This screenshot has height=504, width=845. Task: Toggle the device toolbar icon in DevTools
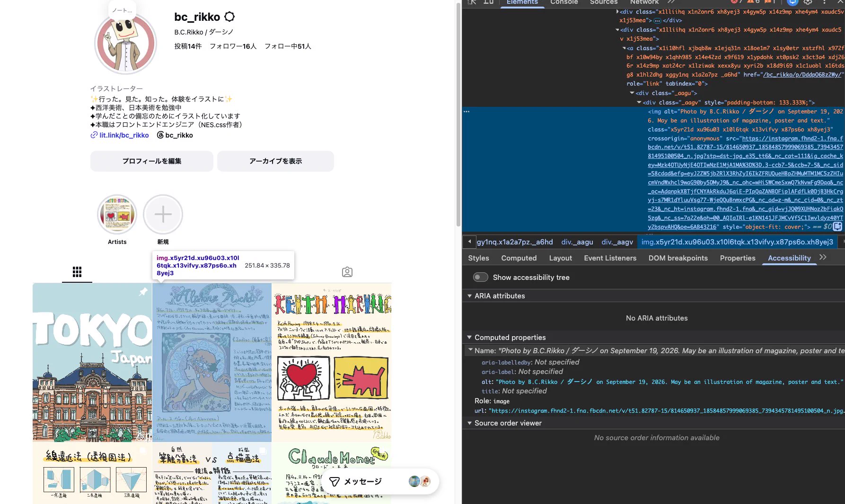point(489,2)
